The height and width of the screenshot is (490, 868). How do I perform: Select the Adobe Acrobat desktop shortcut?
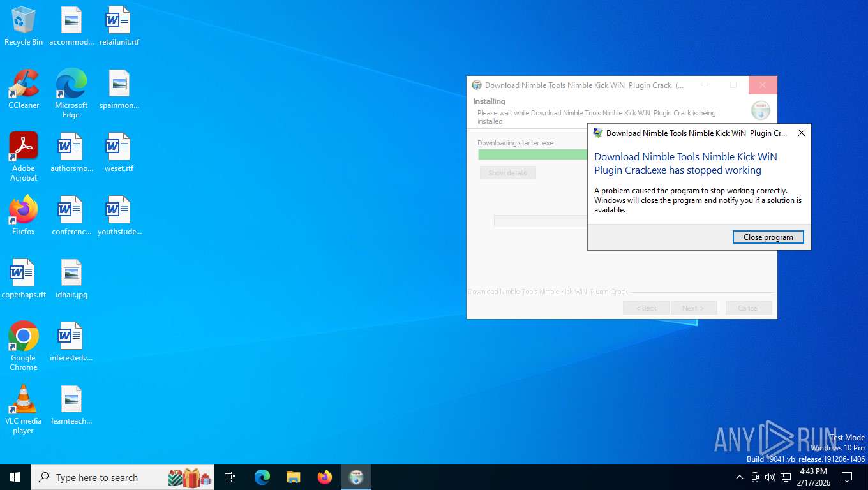[24, 158]
